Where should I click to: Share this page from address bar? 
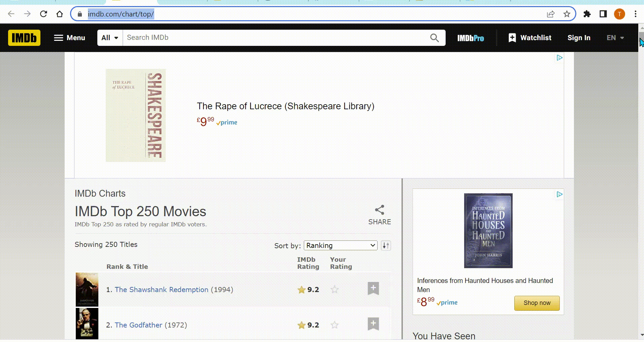(551, 14)
